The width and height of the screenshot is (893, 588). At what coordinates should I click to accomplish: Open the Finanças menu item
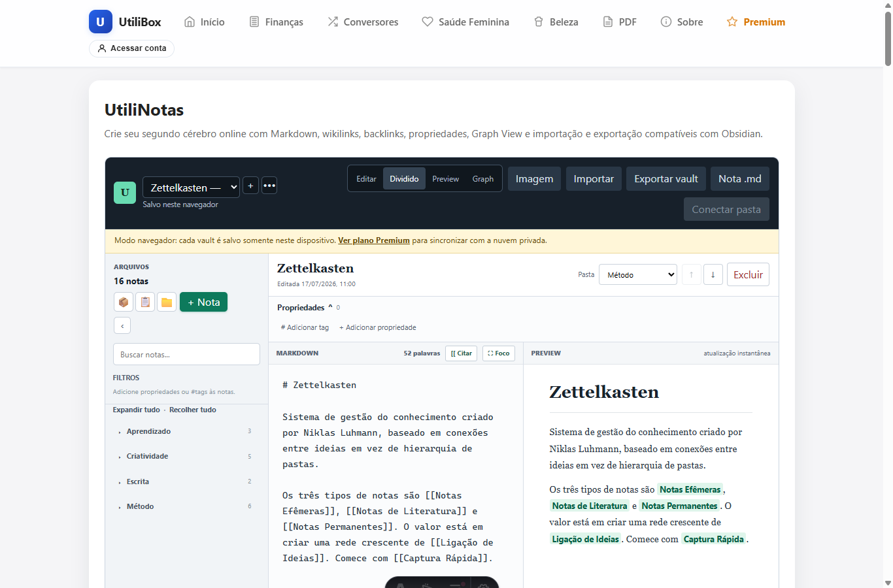276,22
